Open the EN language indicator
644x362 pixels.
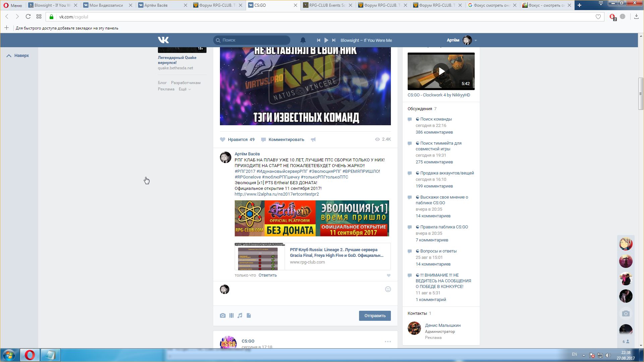pyautogui.click(x=574, y=354)
